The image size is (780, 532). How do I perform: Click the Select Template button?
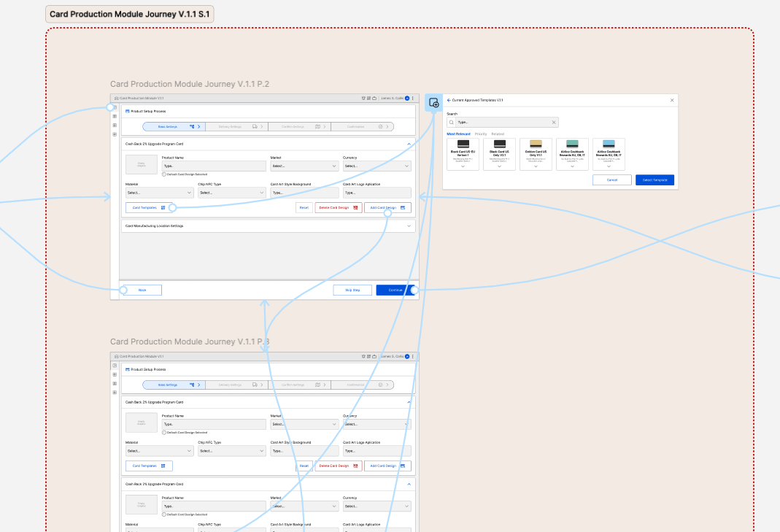pyautogui.click(x=654, y=180)
